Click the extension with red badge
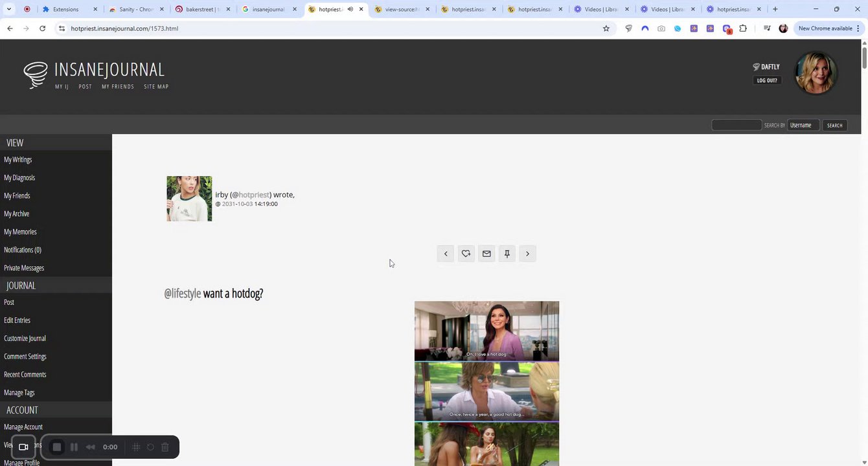 727,29
